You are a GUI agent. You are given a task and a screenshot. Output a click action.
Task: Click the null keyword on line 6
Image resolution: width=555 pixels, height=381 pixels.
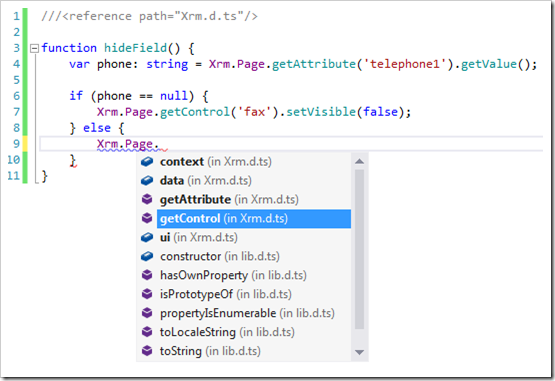click(174, 96)
